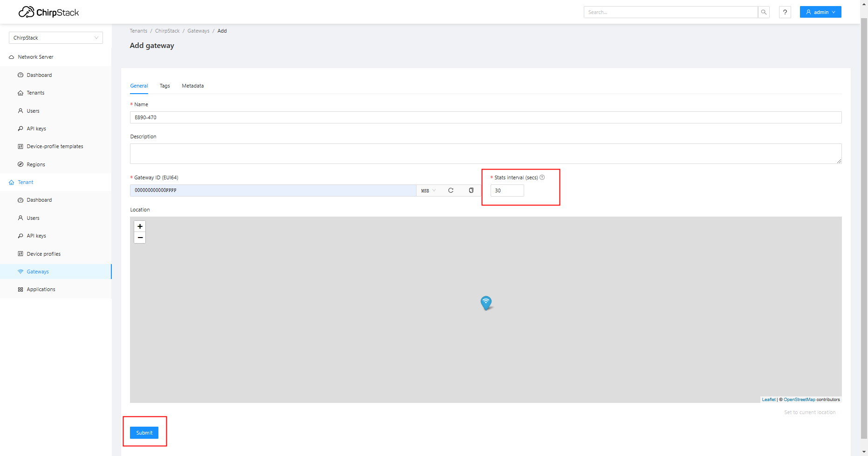The image size is (868, 456).
Task: Click the Gateways breadcrumb link
Action: pos(198,31)
